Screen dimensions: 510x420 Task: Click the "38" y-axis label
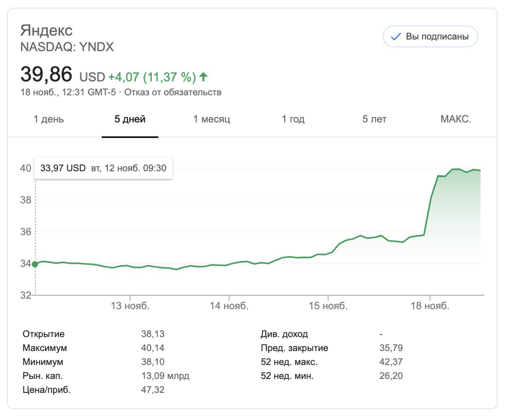(25, 200)
